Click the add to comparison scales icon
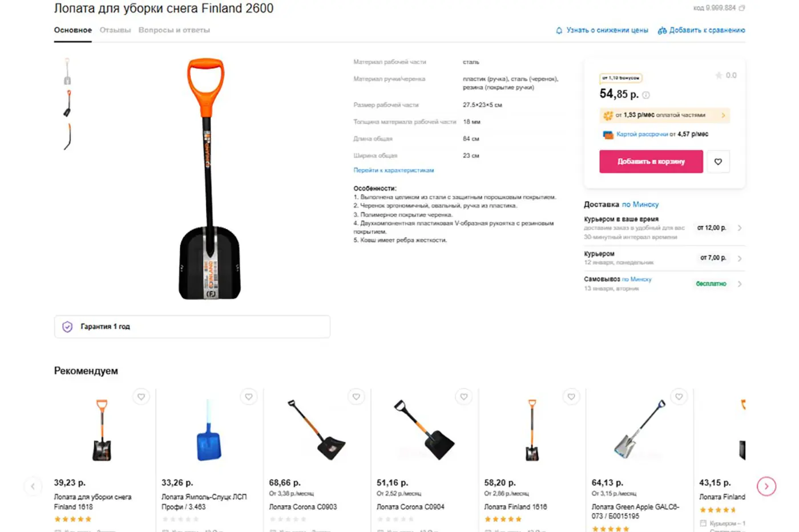This screenshot has width=799, height=532. click(x=662, y=30)
